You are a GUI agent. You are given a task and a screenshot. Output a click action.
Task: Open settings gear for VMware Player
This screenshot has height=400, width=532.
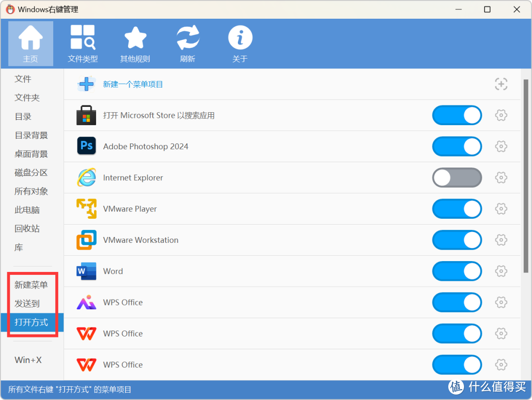pyautogui.click(x=501, y=209)
